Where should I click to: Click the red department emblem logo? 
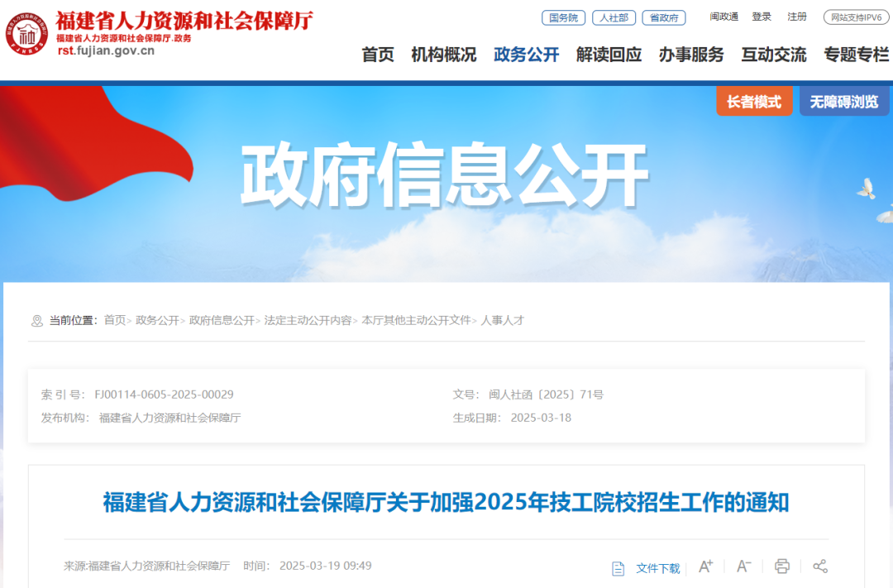[x=26, y=34]
